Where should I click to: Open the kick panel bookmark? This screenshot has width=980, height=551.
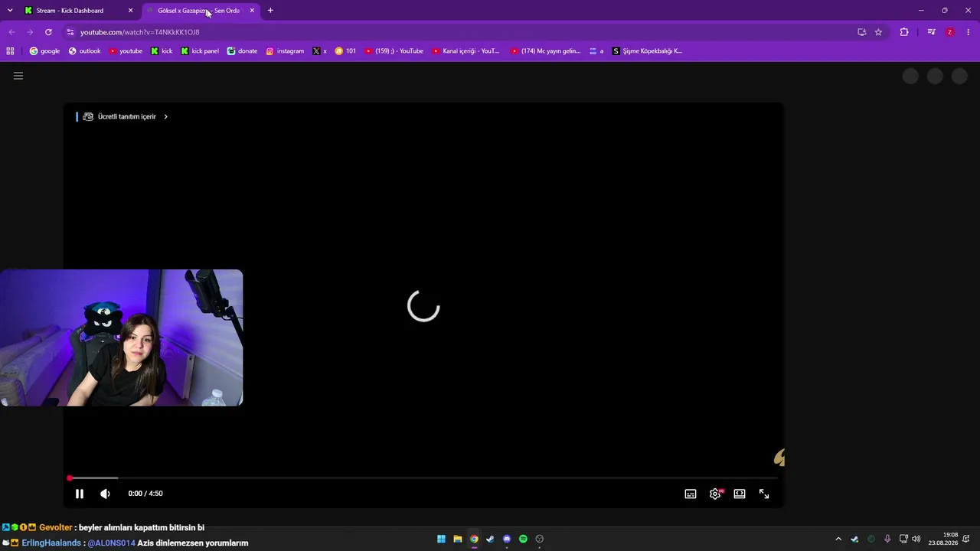pos(200,51)
